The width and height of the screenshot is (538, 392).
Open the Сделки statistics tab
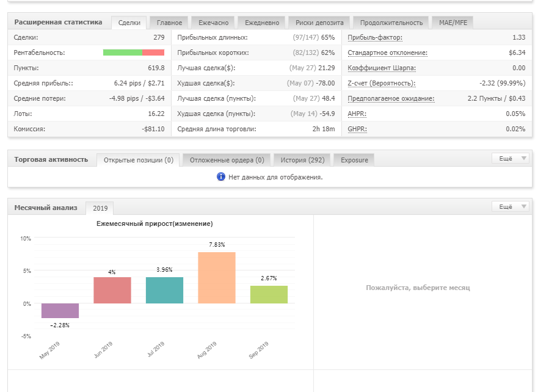129,23
